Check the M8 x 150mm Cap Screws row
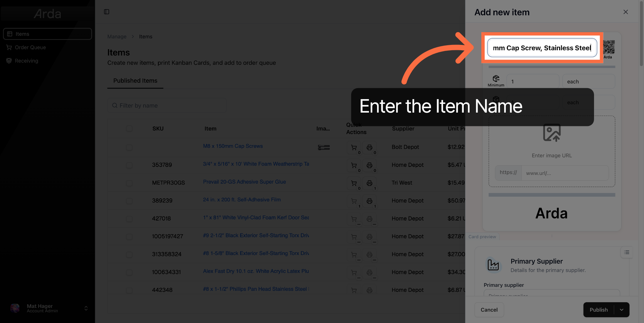 coord(129,147)
